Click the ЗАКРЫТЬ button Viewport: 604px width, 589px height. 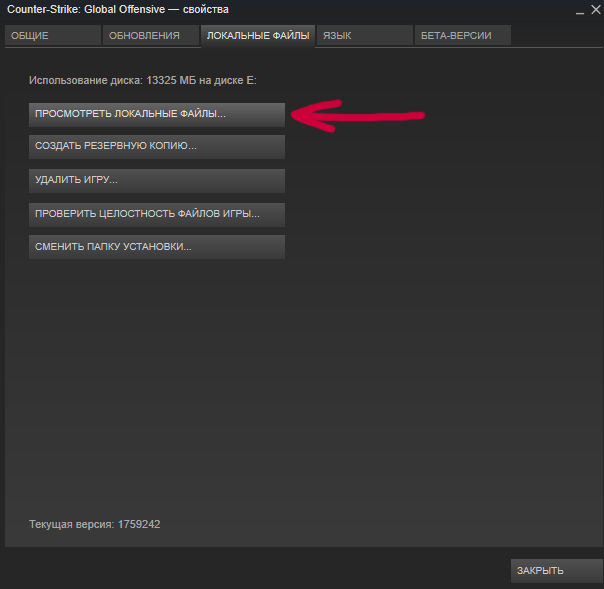point(557,571)
